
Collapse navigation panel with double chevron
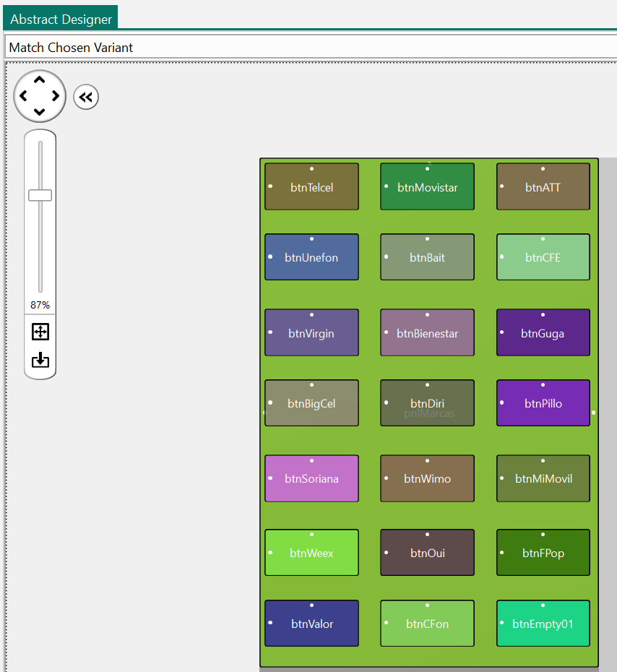click(x=86, y=97)
